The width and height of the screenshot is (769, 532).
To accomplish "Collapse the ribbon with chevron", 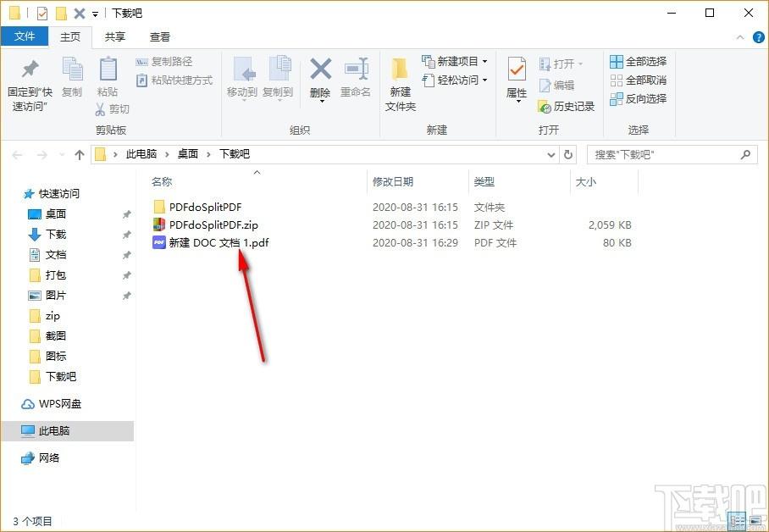I will click(740, 37).
